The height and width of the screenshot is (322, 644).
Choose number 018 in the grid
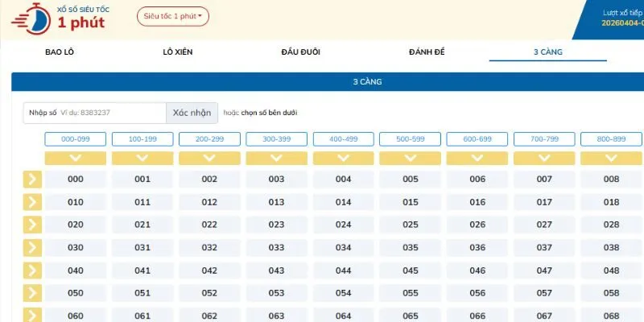(611, 202)
